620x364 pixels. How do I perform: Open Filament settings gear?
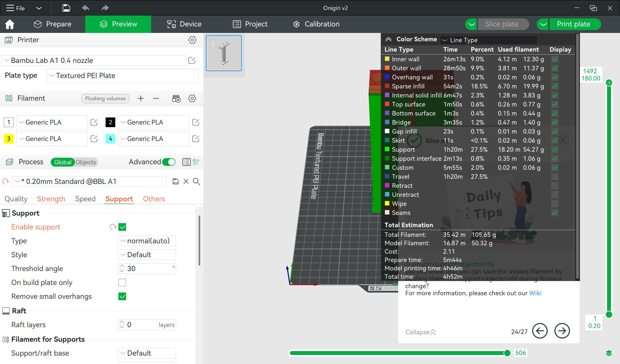click(x=192, y=98)
